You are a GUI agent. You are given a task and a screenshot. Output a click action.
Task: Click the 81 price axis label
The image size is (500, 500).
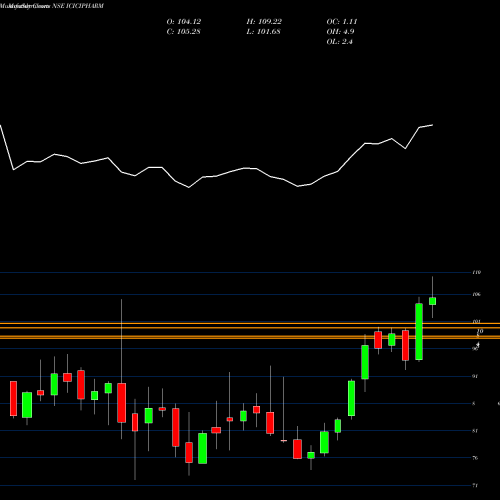475,431
